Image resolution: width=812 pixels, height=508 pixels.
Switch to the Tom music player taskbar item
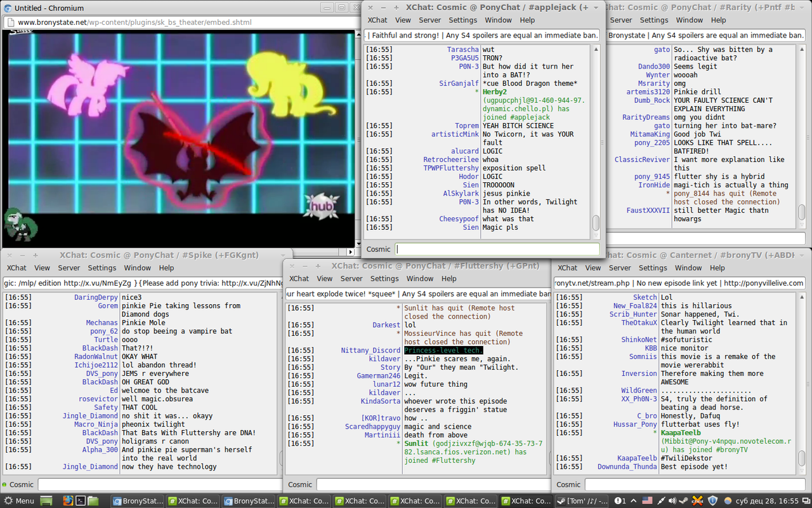coord(582,500)
